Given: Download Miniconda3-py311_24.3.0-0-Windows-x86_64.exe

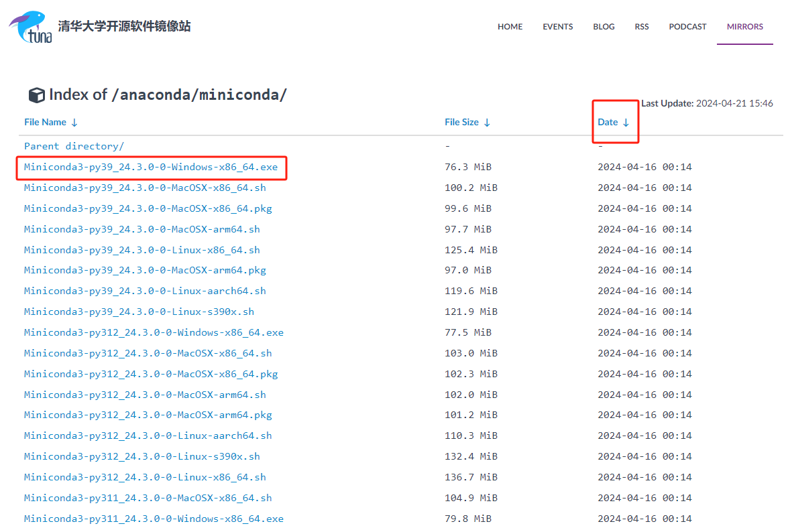Looking at the screenshot, I should click(x=154, y=519).
